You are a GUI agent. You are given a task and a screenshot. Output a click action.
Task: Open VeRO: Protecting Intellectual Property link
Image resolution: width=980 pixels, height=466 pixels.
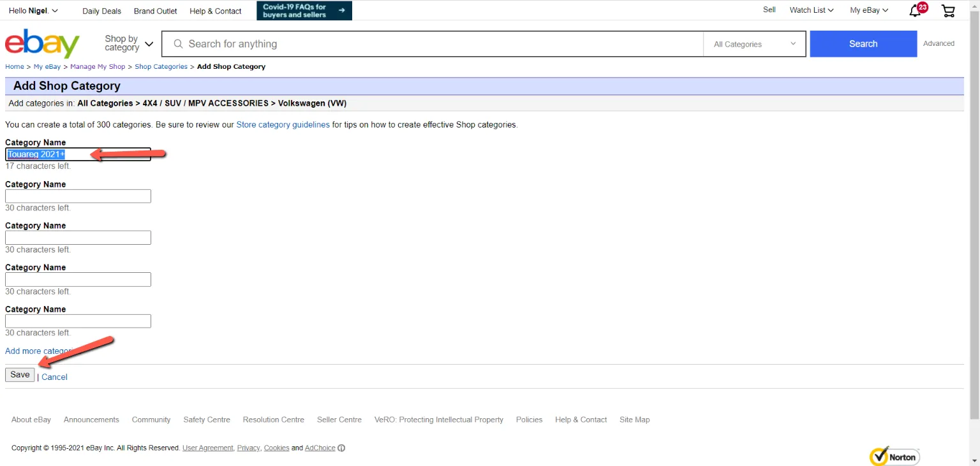pos(439,419)
